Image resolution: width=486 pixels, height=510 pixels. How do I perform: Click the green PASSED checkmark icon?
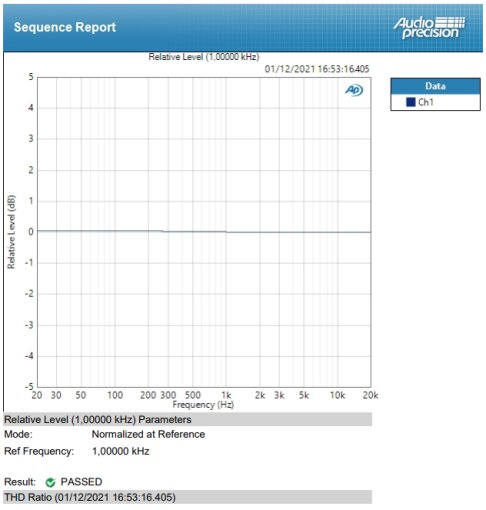click(50, 482)
